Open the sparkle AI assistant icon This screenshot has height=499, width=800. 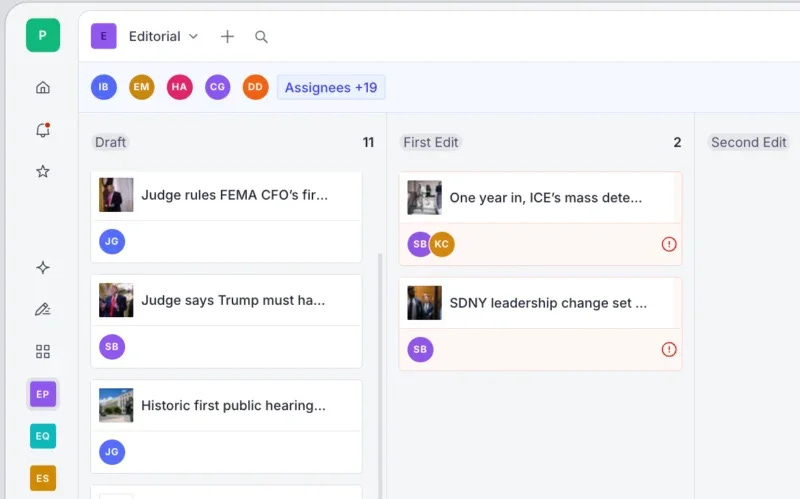pyautogui.click(x=43, y=267)
